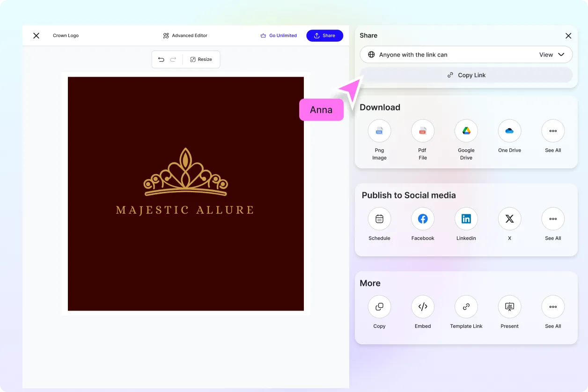Download design as Pdf File
Viewport: 588px width, 392px height.
(423, 131)
